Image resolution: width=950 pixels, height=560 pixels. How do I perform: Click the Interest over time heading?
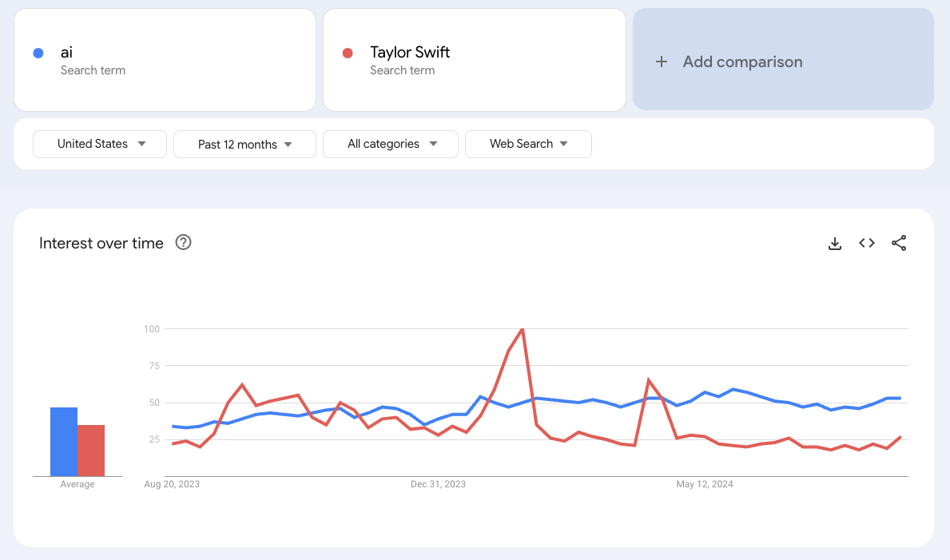point(101,244)
